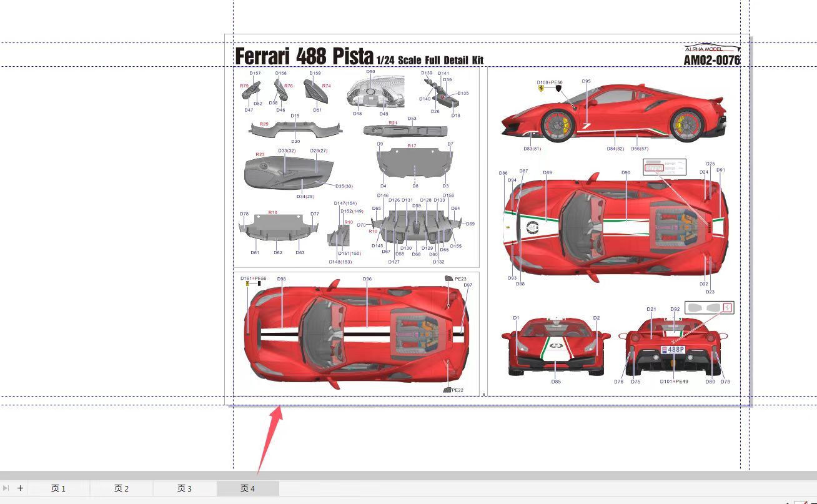Click the 'D157' label at top left
Image resolution: width=817 pixels, height=504 pixels.
coord(255,73)
